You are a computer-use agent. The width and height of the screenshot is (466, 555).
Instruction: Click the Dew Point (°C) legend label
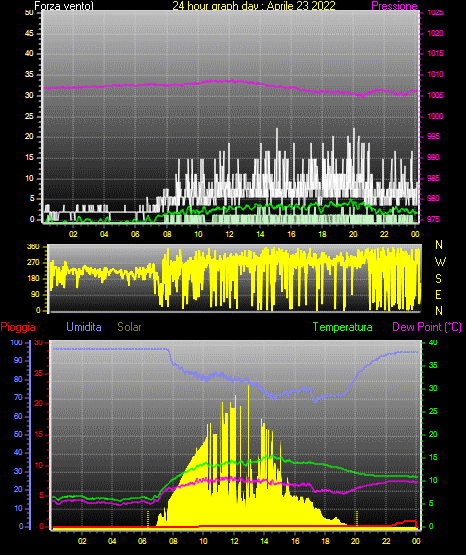427,327
